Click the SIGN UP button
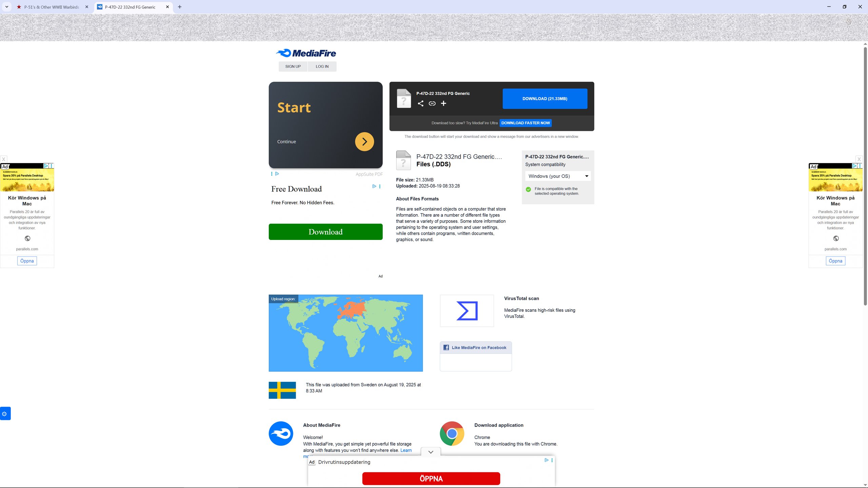 293,66
